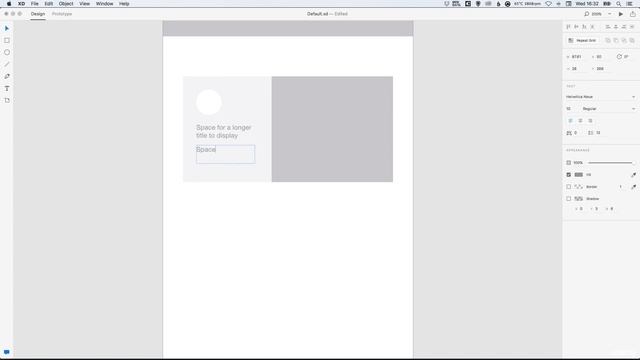Select the Ellipse tool
The width and height of the screenshot is (640, 360).
click(7, 52)
